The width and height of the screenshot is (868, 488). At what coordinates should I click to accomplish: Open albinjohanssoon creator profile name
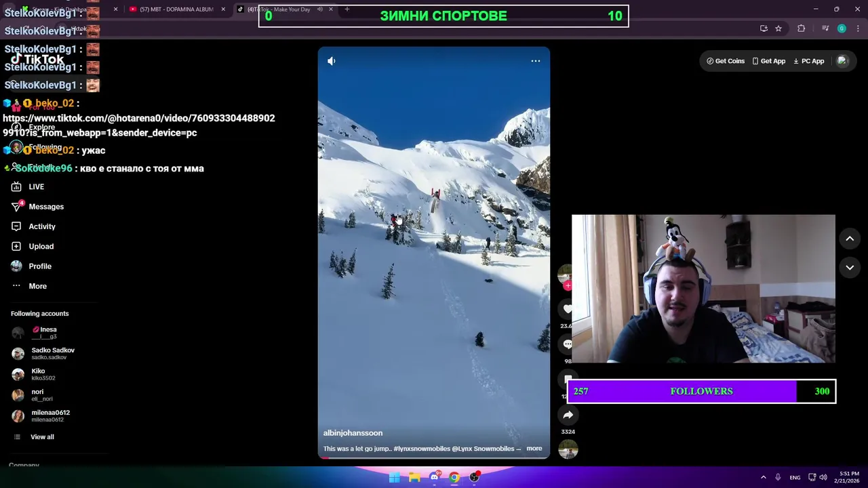pos(353,433)
